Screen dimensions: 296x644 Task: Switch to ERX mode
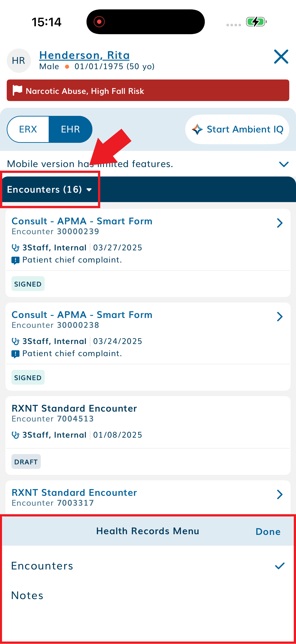tap(28, 129)
